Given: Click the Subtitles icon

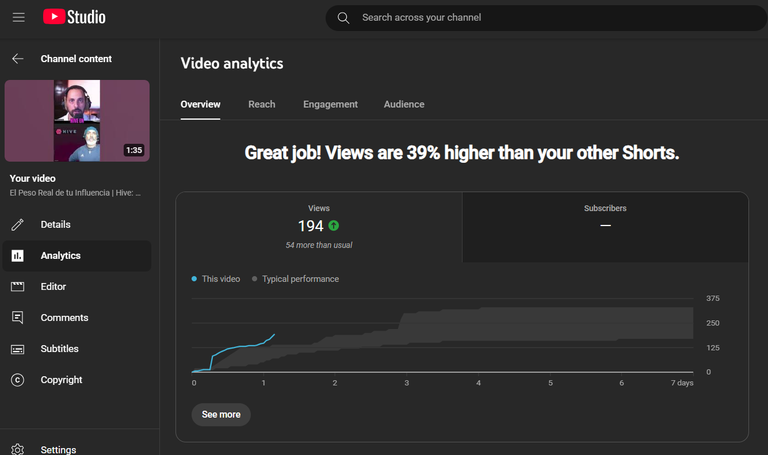Looking at the screenshot, I should click(18, 349).
